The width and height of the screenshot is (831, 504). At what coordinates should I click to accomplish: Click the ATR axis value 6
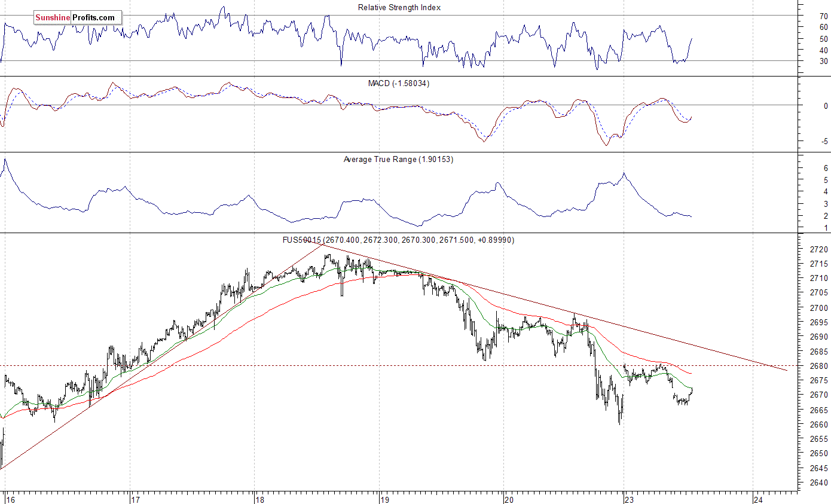(x=826, y=169)
